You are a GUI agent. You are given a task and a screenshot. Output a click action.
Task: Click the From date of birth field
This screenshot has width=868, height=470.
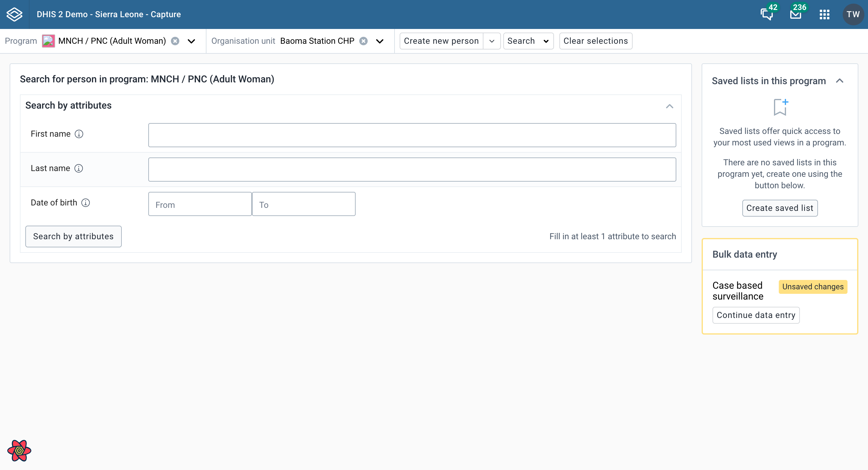tap(200, 204)
